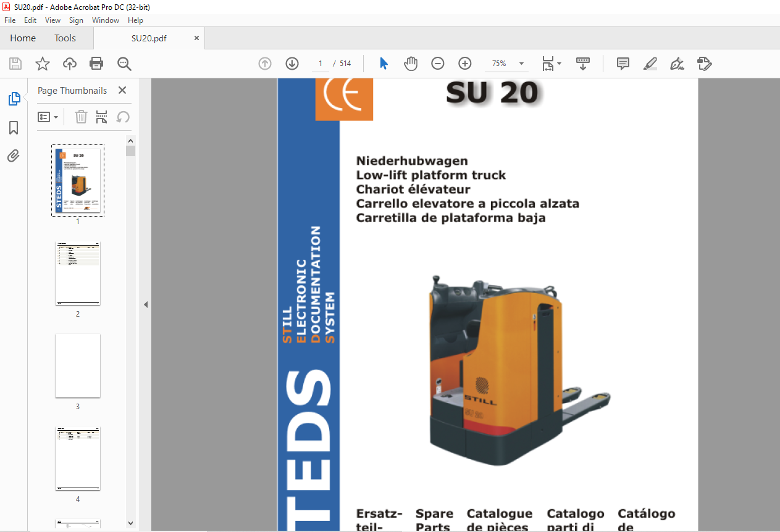Open the View menu
Image resolution: width=780 pixels, height=532 pixels.
52,20
